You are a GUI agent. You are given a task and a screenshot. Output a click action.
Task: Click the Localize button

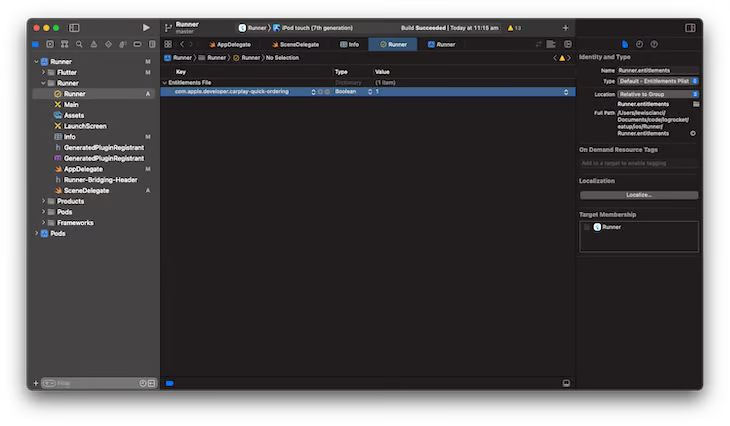(639, 195)
